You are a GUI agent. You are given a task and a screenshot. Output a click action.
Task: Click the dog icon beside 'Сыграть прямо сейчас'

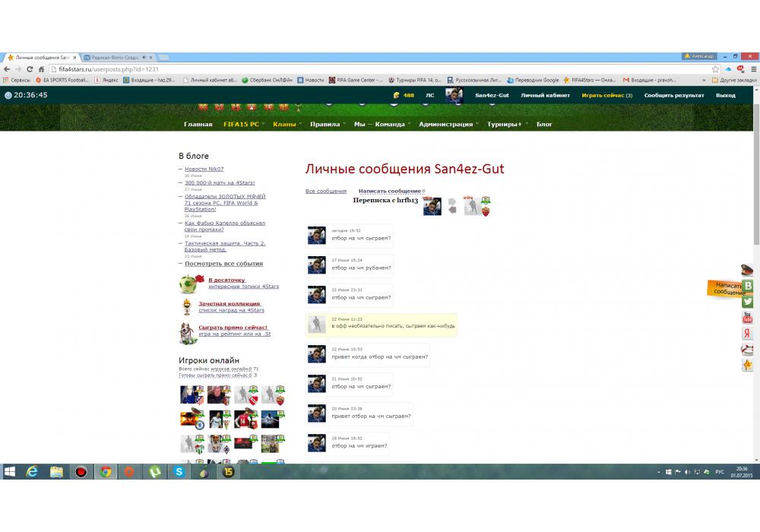coord(187,331)
